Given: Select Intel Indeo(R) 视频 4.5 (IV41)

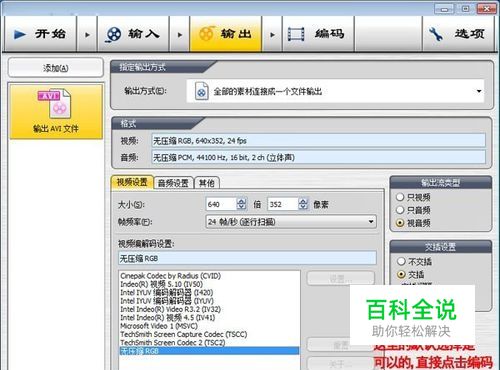Looking at the screenshot, I should [x=209, y=318].
